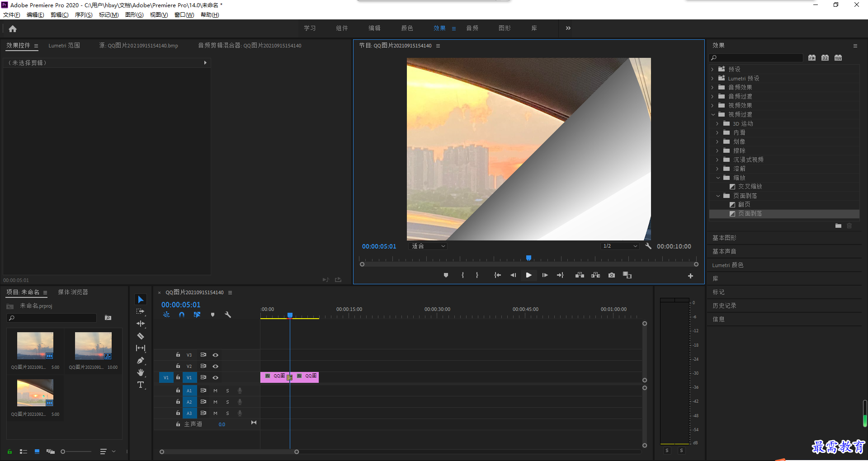Screen dimensions: 868x461
Task: Open the 适合 zoom level dropdown
Action: pos(428,246)
